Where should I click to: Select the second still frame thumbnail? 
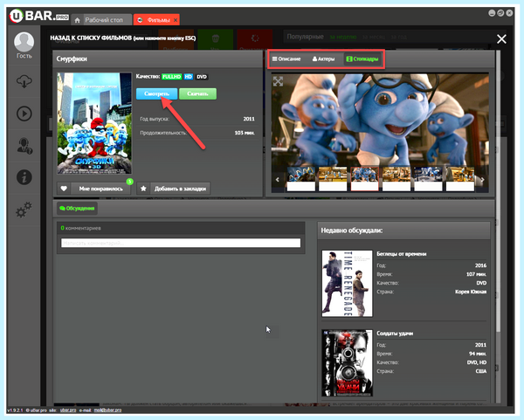tap(333, 179)
